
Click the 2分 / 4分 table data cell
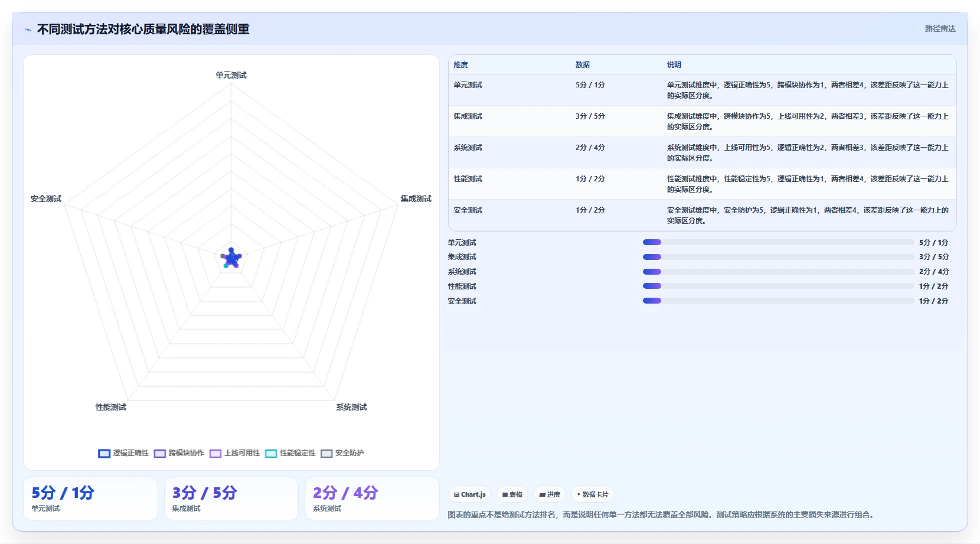click(590, 148)
